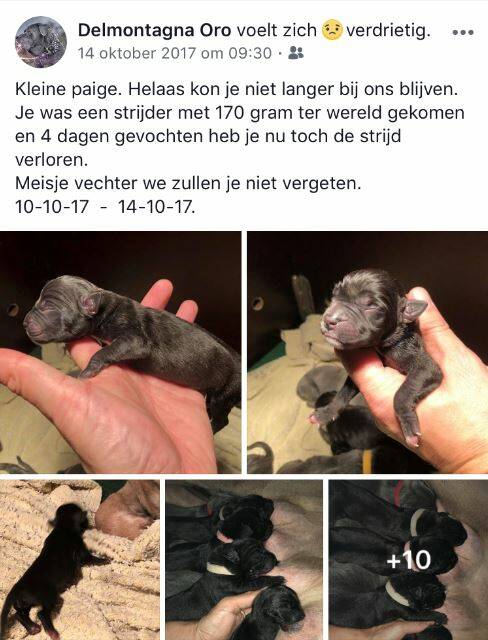Open the Delmontagna Oro profile name link
The image size is (488, 640).
tap(155, 30)
